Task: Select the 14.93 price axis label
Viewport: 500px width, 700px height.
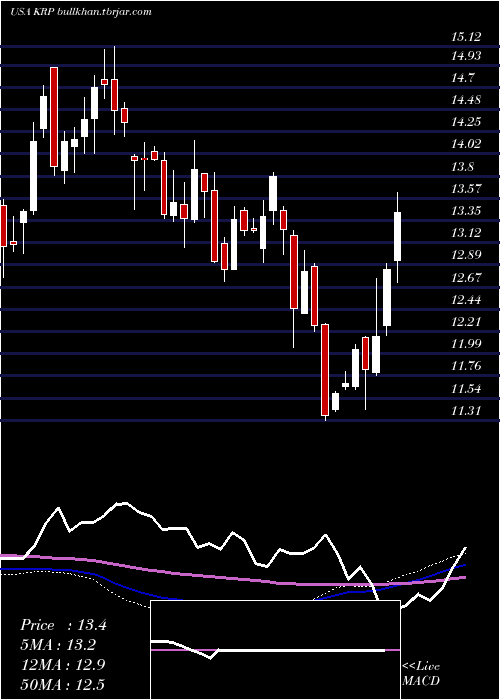Action: coord(466,56)
